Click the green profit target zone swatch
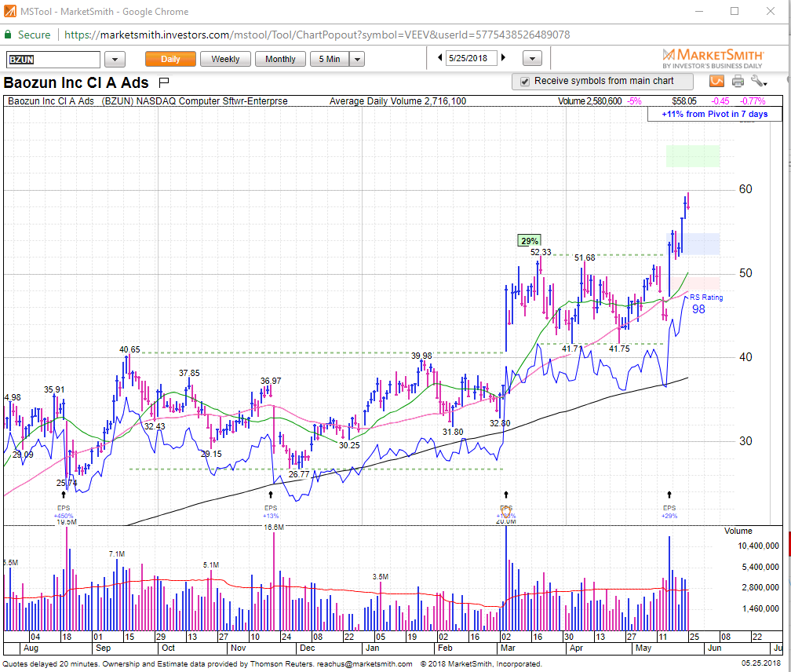791x672 pixels. (693, 156)
